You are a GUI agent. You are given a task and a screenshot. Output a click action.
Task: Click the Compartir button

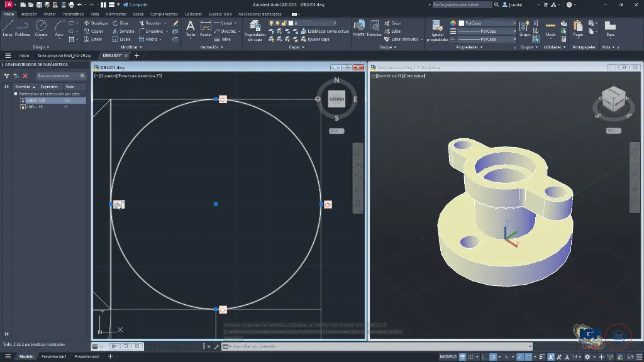(135, 4)
